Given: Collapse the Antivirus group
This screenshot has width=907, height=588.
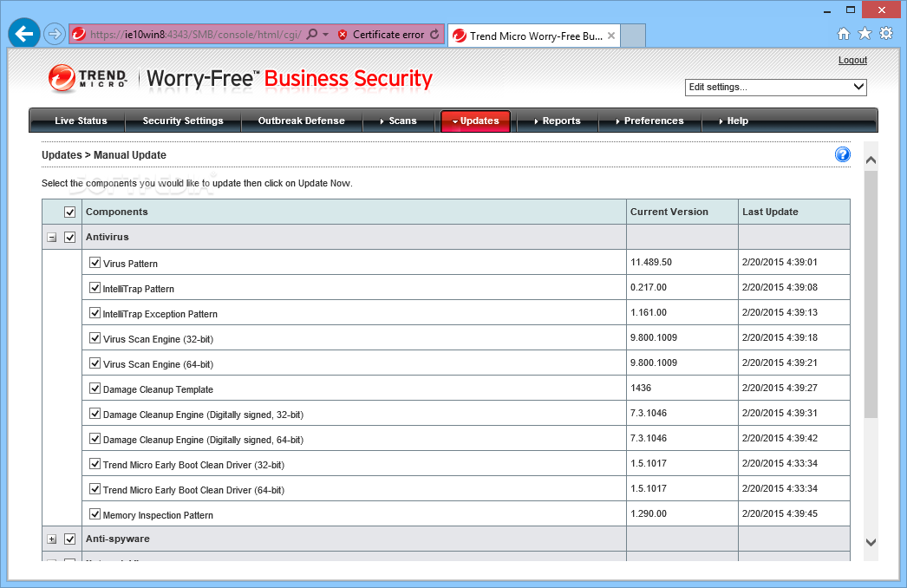Looking at the screenshot, I should [x=51, y=238].
